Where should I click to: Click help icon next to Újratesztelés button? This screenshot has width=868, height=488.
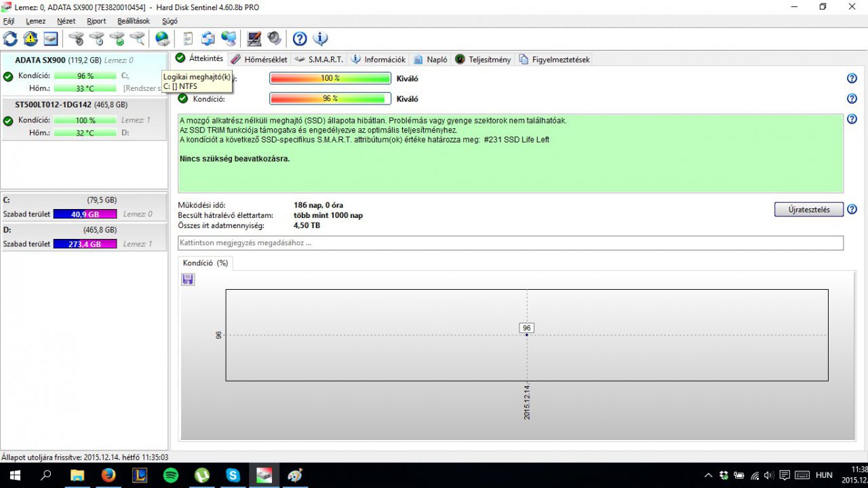click(852, 209)
